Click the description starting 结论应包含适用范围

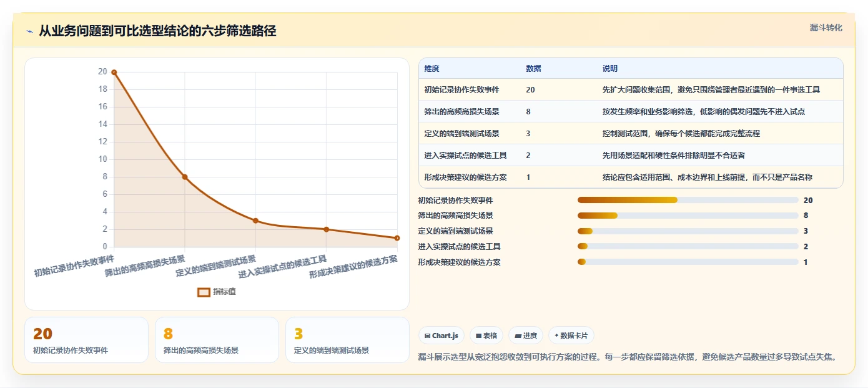(707, 177)
